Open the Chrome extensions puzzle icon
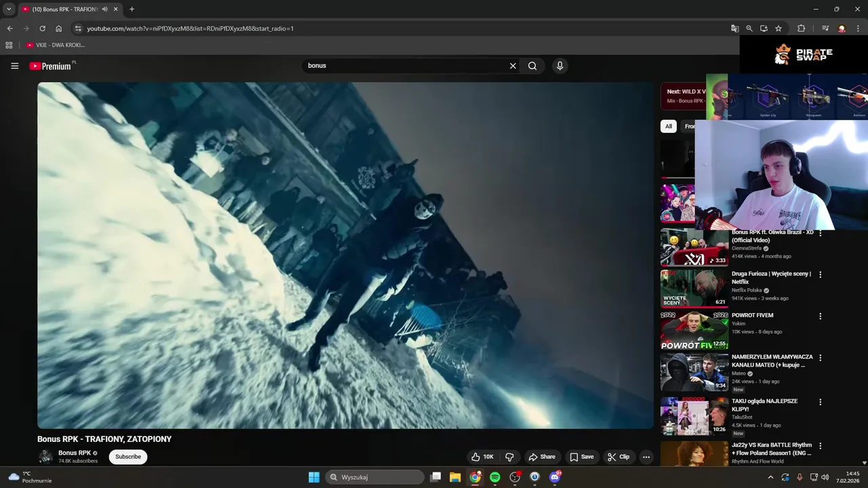The image size is (868, 488). pos(801,28)
